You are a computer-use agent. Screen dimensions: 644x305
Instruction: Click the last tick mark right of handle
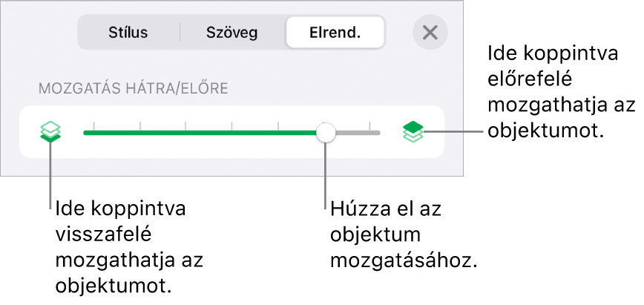[x=369, y=125]
